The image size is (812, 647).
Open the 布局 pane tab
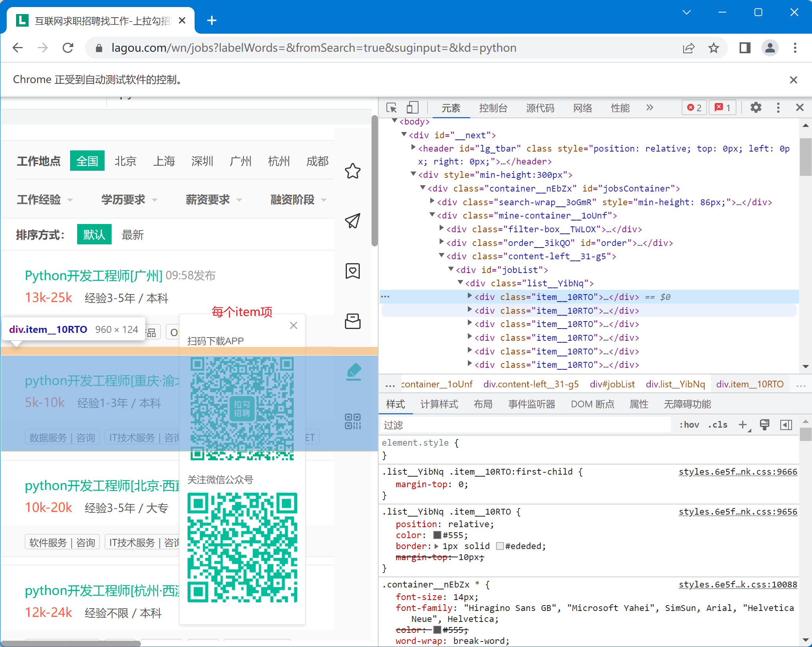tap(483, 404)
